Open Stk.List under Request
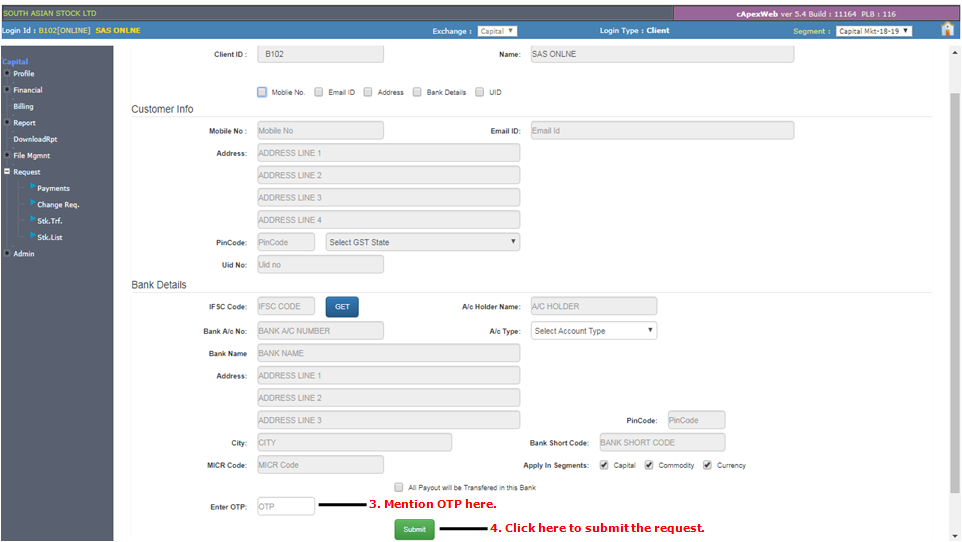 coord(50,237)
